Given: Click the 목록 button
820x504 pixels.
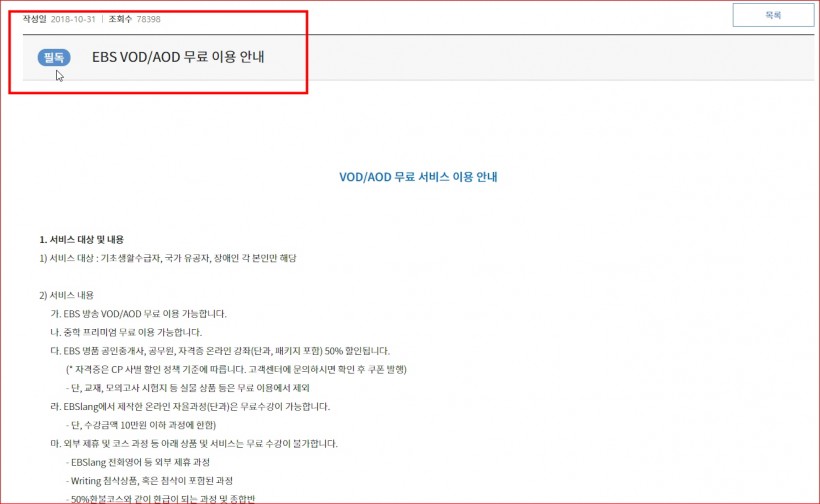Looking at the screenshot, I should 773,15.
